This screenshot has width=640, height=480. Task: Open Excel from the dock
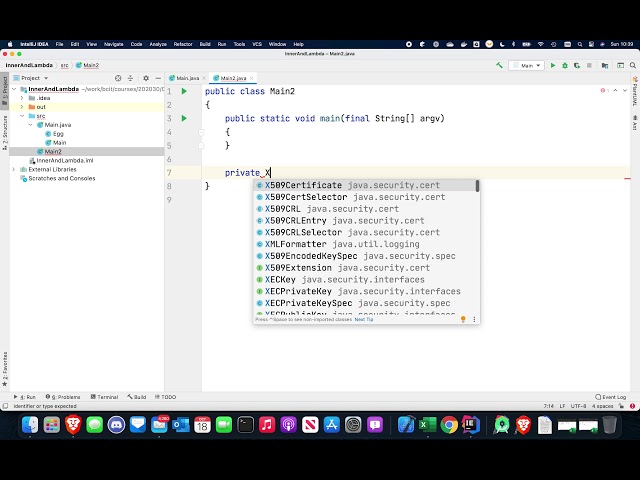tap(427, 425)
